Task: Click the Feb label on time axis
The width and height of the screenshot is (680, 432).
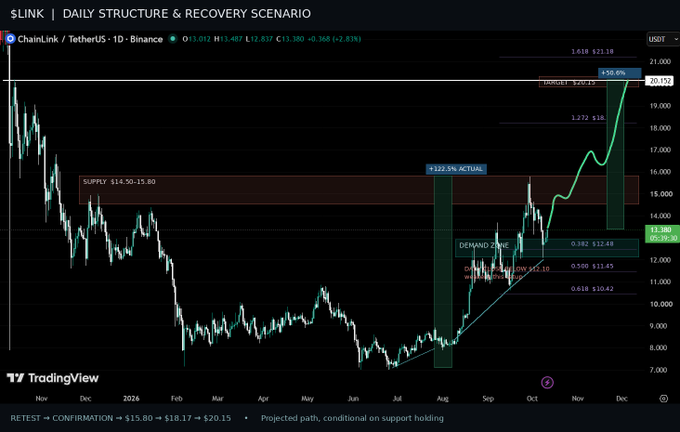Action: [177, 398]
